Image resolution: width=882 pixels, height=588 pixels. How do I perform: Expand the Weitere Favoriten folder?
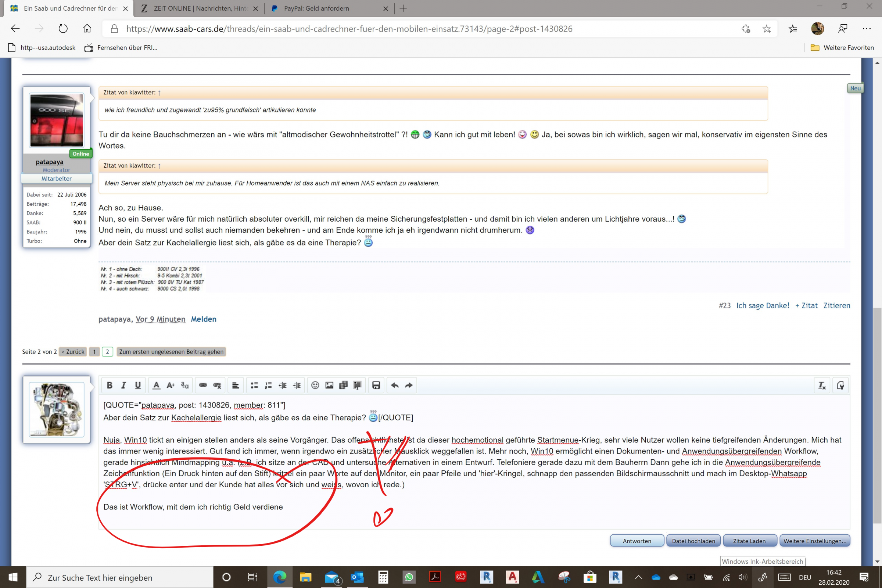coord(842,48)
